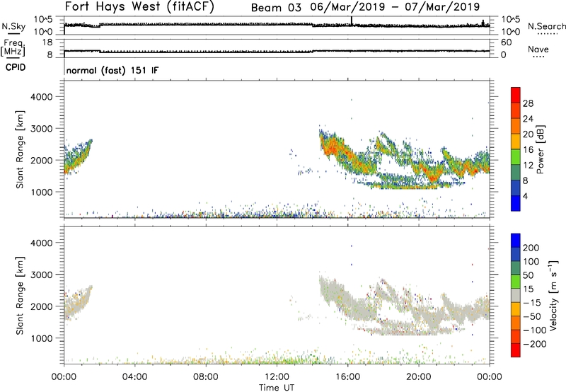Image resolution: width=566 pixels, height=392 pixels.
Task: Click the "18" frequency axis tick
Action: click(47, 42)
